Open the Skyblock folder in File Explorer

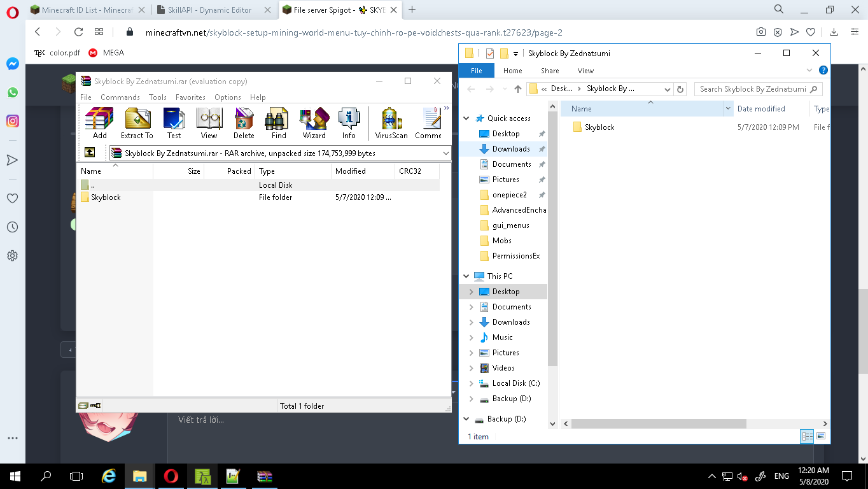coord(599,127)
